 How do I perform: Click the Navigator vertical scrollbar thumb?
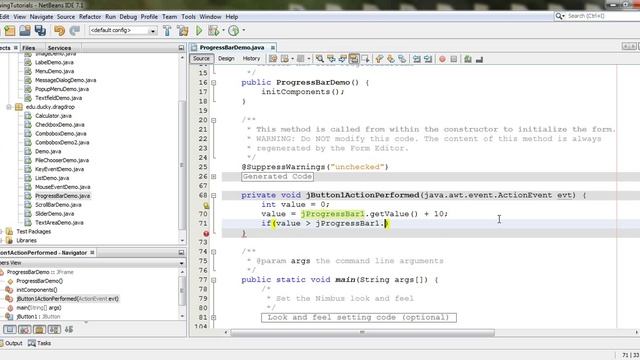[x=182, y=290]
